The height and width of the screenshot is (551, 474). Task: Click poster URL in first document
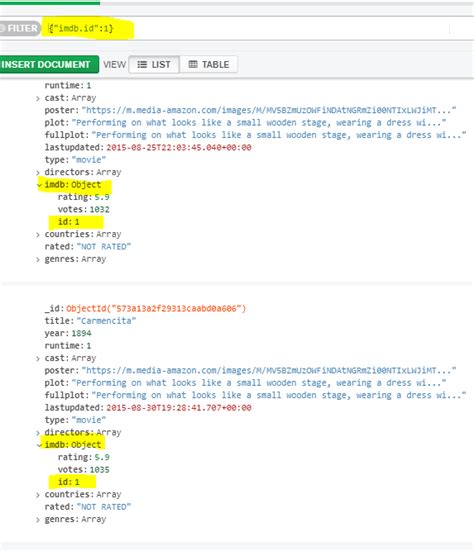click(269, 110)
